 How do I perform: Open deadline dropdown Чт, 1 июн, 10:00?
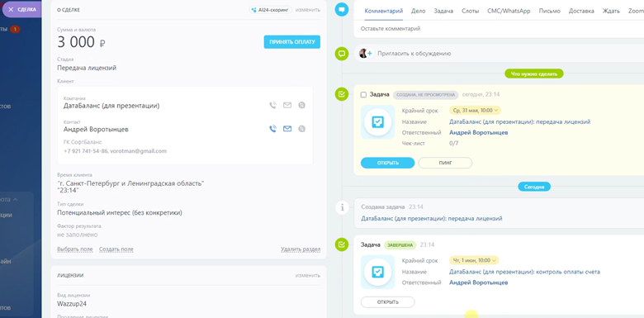click(474, 260)
